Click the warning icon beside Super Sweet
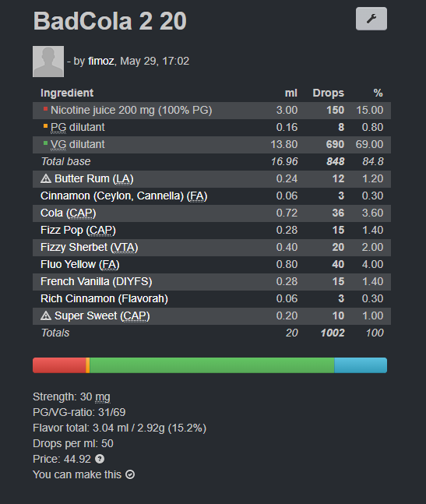The image size is (426, 504). point(46,316)
